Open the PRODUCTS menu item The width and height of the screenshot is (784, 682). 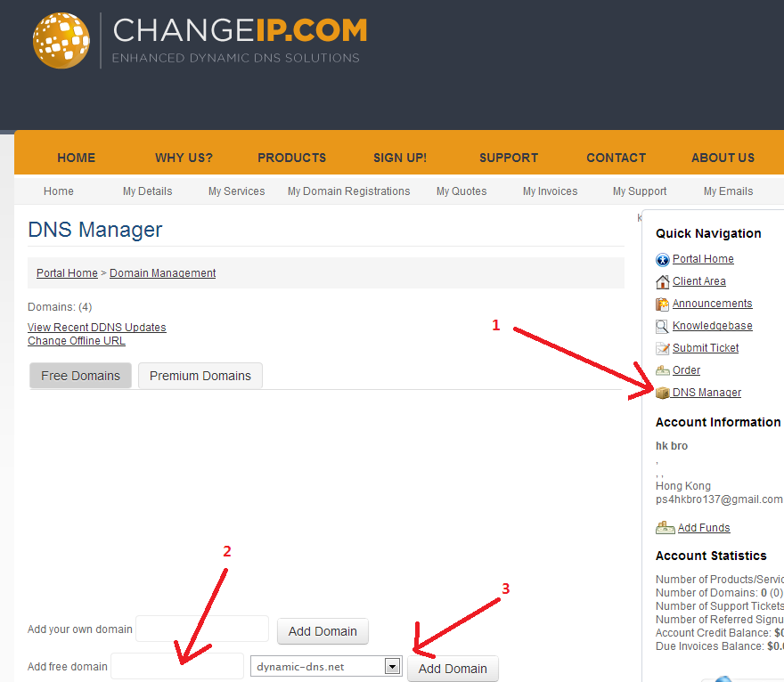click(292, 158)
